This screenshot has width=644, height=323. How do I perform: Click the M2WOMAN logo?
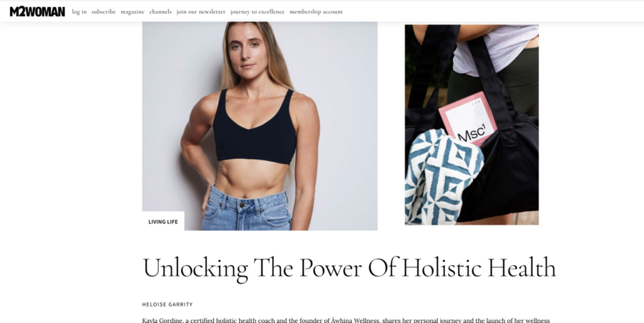coord(37,11)
